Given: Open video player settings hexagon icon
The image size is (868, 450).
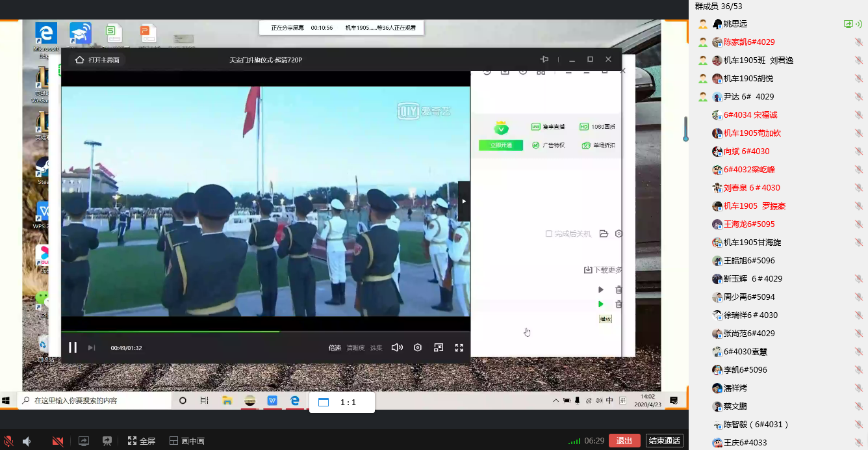Looking at the screenshot, I should [418, 348].
